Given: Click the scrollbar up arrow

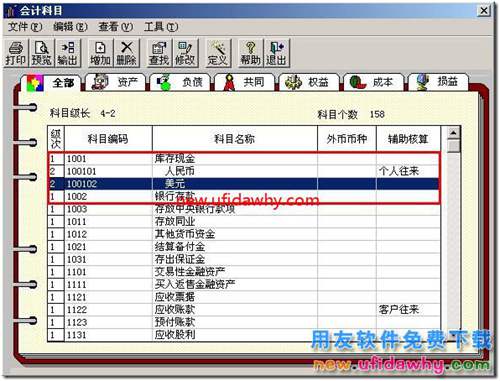Looking at the screenshot, I should tap(453, 133).
